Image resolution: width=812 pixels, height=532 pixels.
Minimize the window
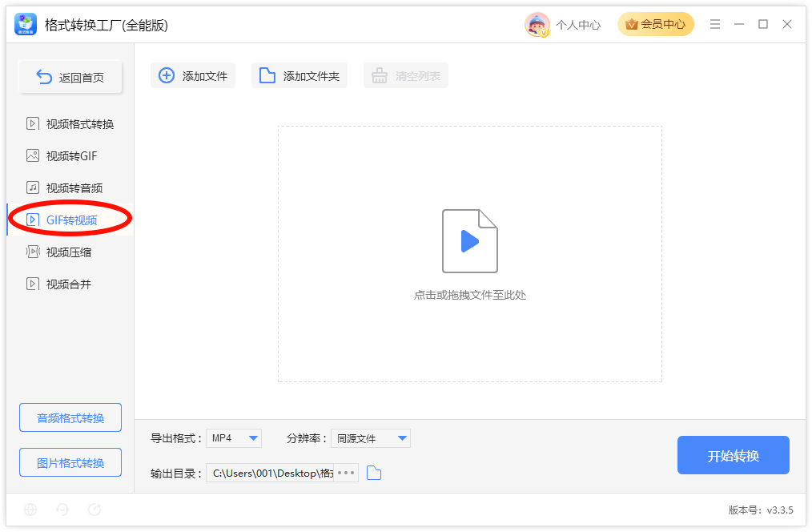coord(739,24)
